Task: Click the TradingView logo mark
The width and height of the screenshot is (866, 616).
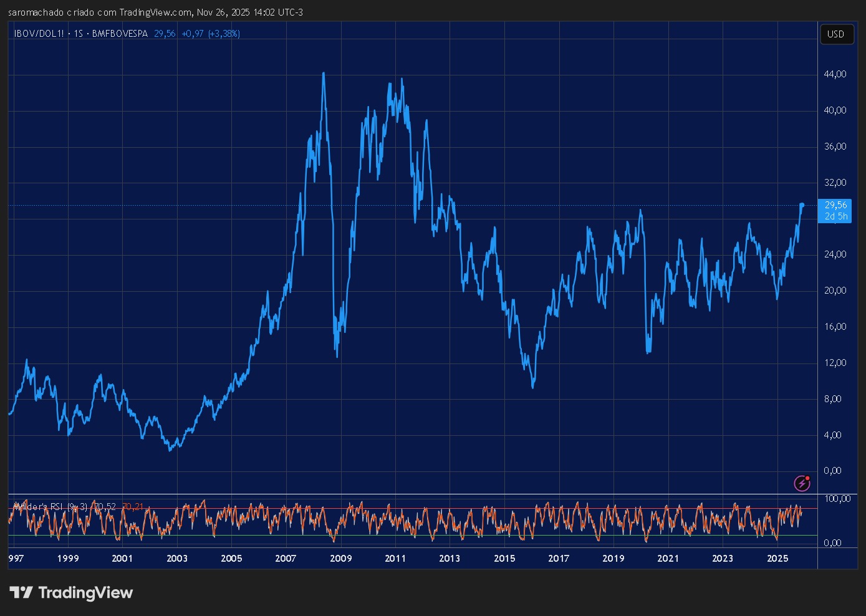Action: click(21, 592)
